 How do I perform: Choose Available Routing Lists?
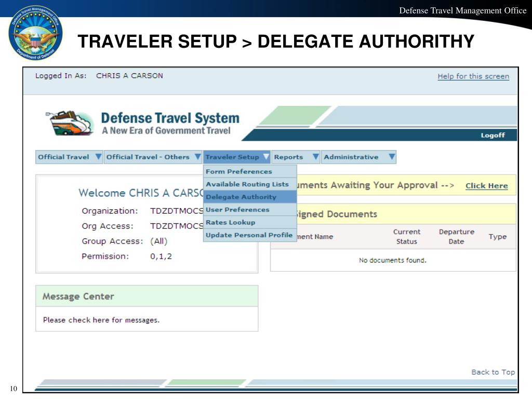click(x=250, y=184)
